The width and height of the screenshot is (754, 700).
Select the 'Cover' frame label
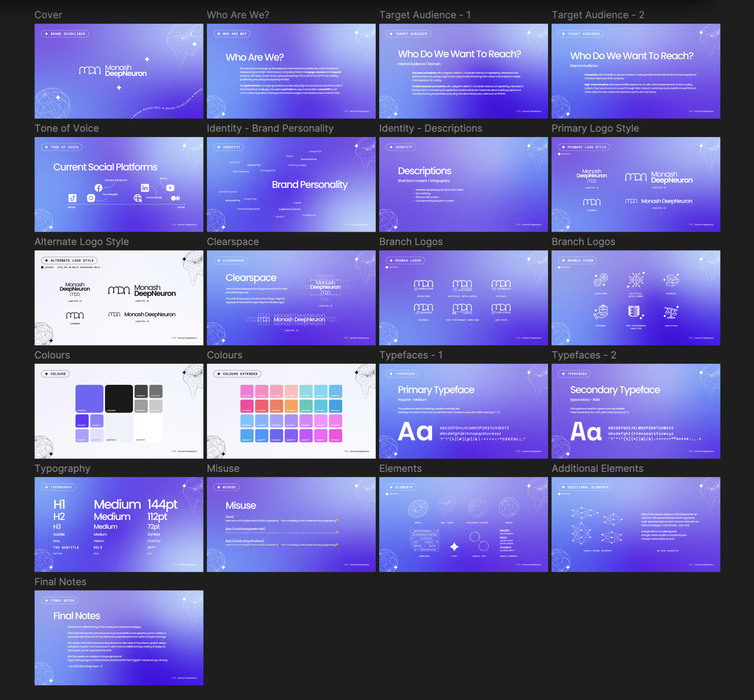tap(48, 15)
